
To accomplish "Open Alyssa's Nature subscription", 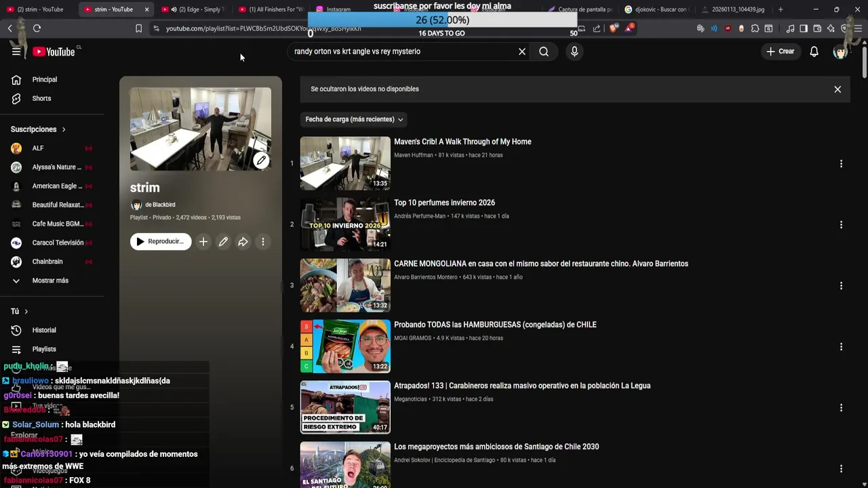I will [52, 167].
